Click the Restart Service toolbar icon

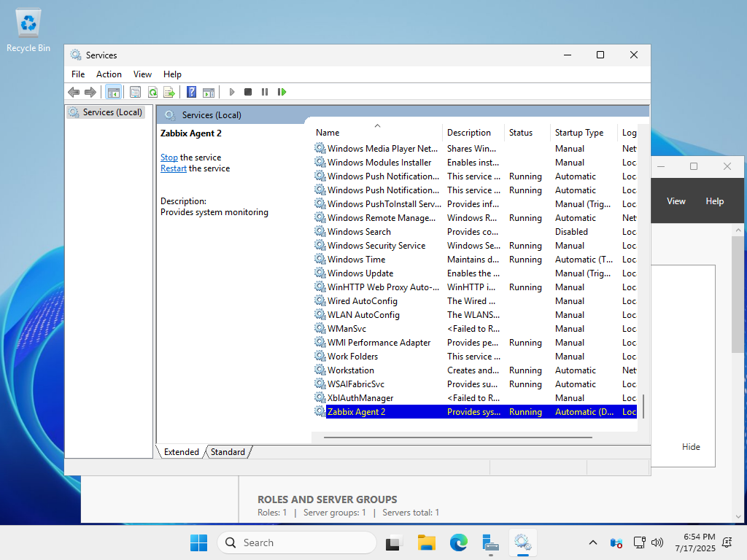pos(282,92)
